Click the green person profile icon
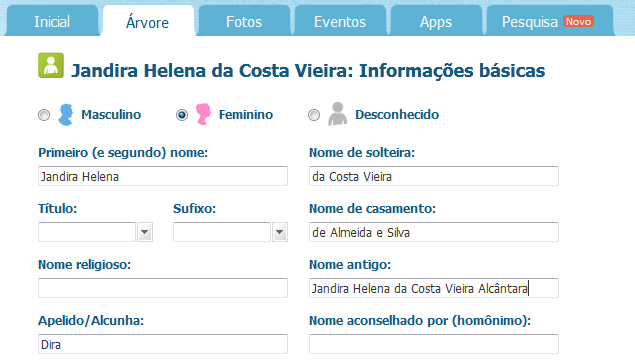635x363 pixels. click(x=51, y=65)
